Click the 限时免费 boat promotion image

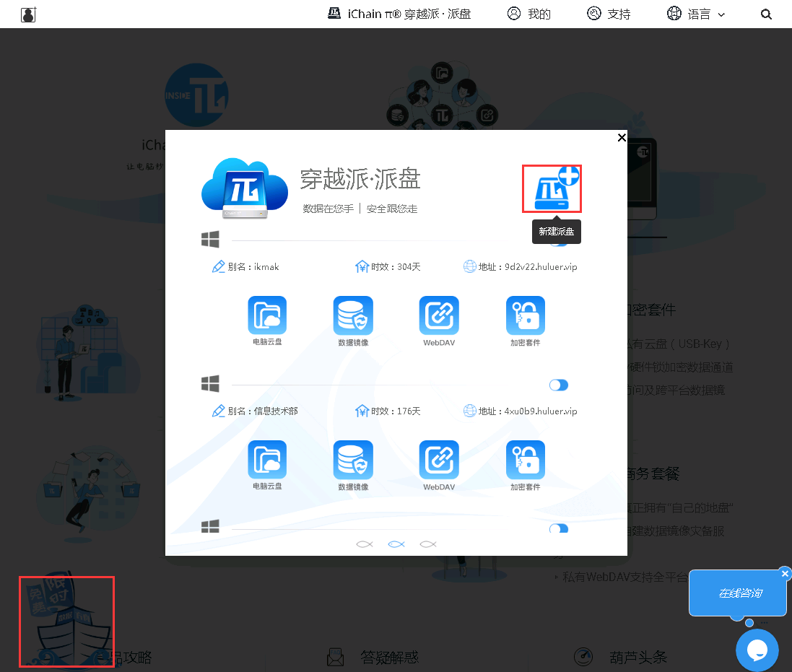(x=66, y=621)
